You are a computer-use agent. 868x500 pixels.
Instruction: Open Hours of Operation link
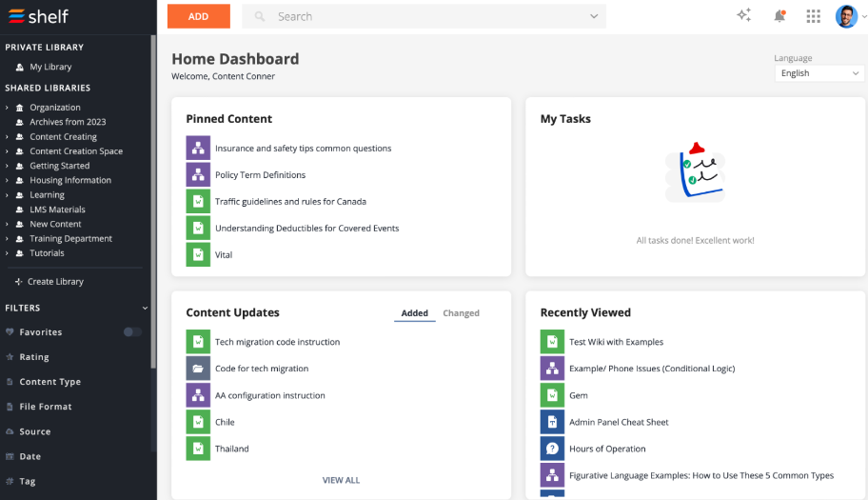point(607,449)
